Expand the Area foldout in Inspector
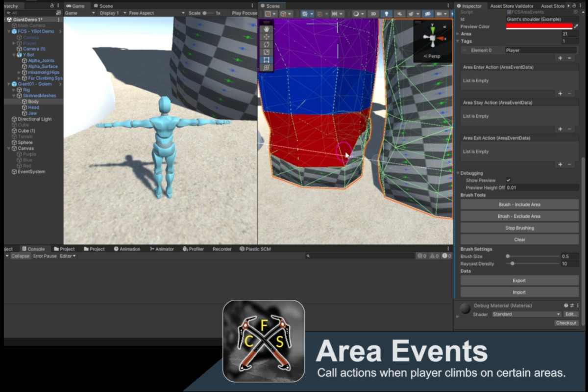The height and width of the screenshot is (392, 588). (458, 34)
